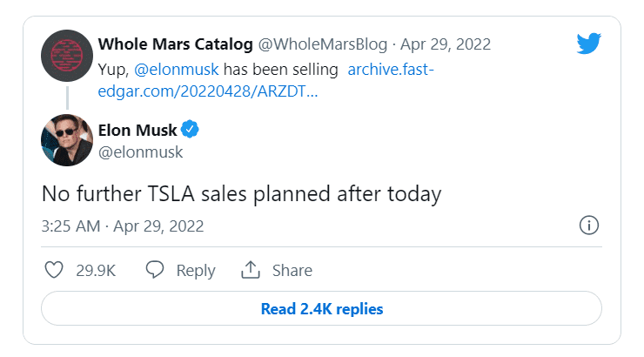The width and height of the screenshot is (644, 357).
Task: Open Elon Musk's profile picture
Action: click(x=67, y=138)
